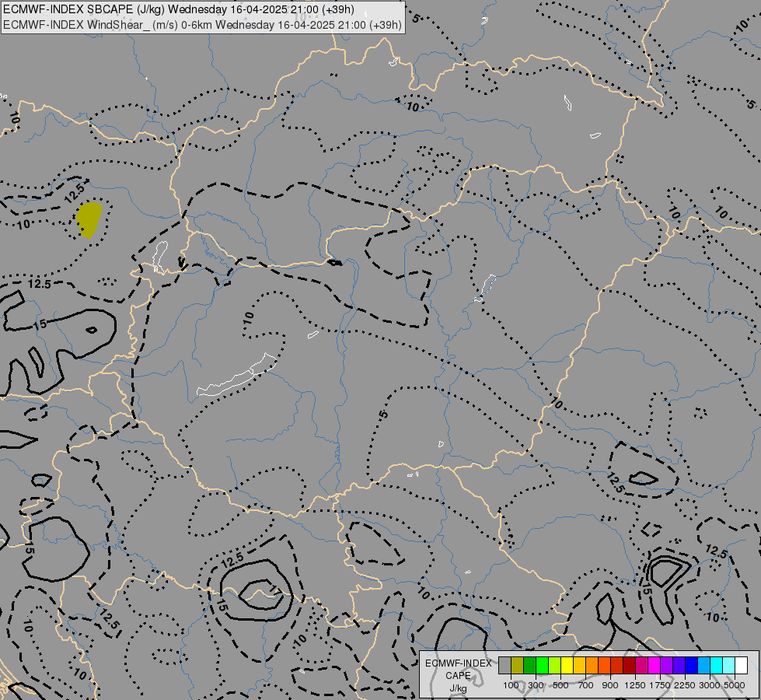Pick the white legend swatch after 5000
761x700 pixels.
(741, 665)
